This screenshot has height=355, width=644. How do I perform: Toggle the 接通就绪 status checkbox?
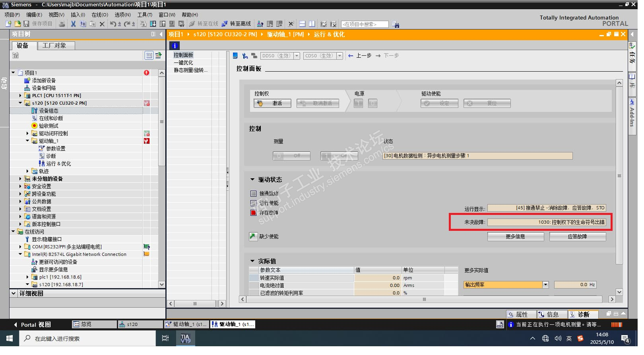(x=253, y=193)
